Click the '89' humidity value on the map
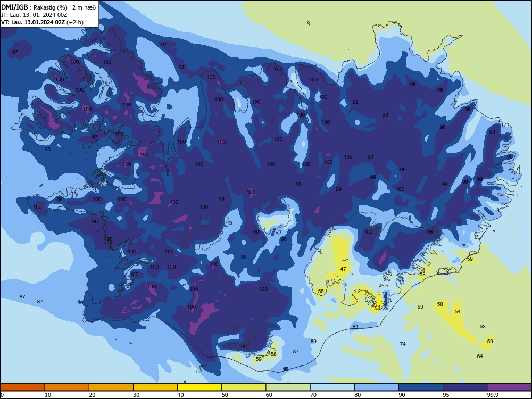The height and width of the screenshot is (399, 532). pyautogui.click(x=313, y=342)
